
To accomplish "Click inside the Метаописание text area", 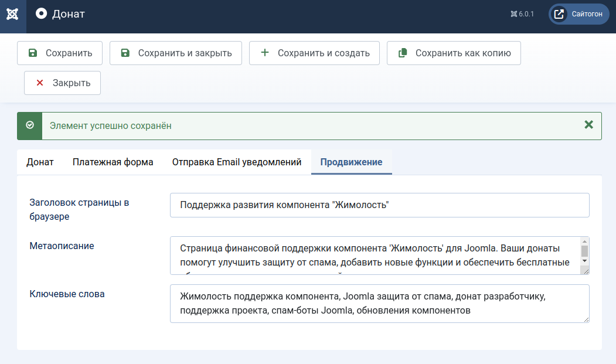I will [x=374, y=256].
